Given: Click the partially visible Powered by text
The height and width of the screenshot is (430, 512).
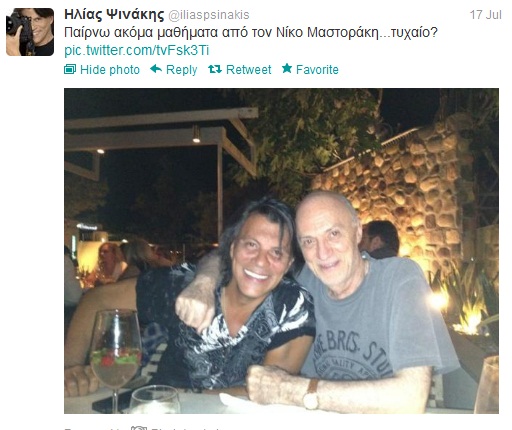Looking at the screenshot, I should 93,428.
